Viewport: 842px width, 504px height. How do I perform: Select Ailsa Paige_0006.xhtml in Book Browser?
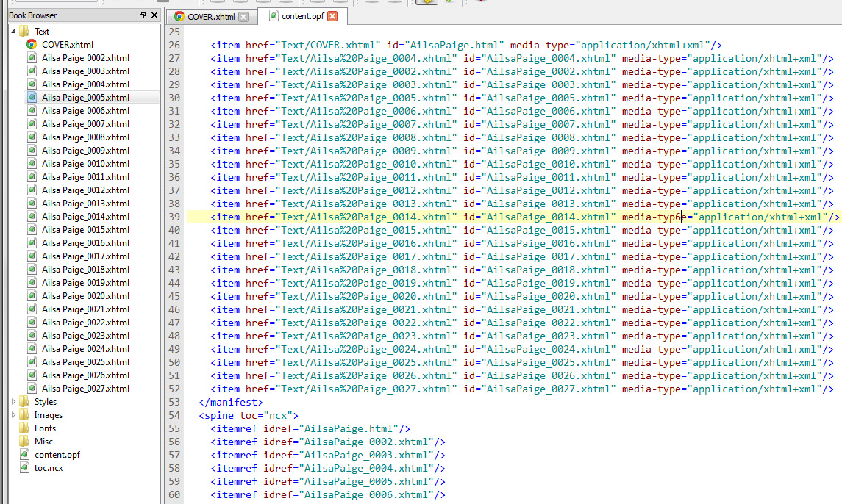coord(85,110)
